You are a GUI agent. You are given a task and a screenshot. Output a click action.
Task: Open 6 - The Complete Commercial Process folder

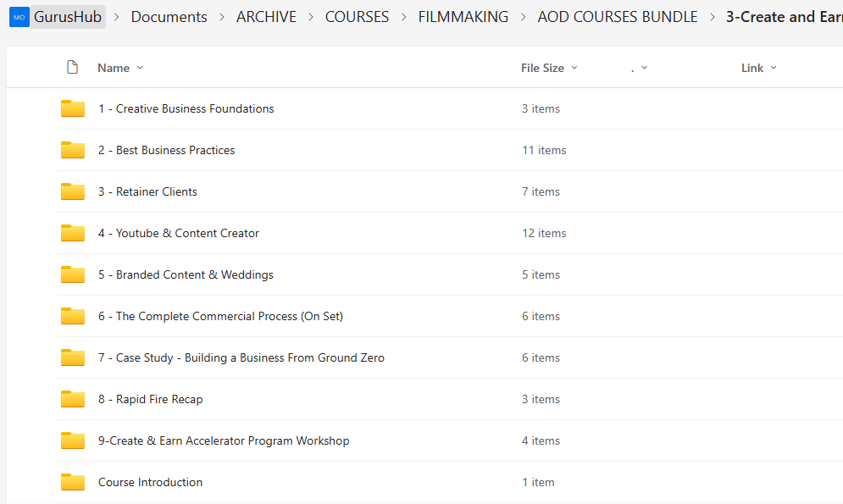[220, 316]
